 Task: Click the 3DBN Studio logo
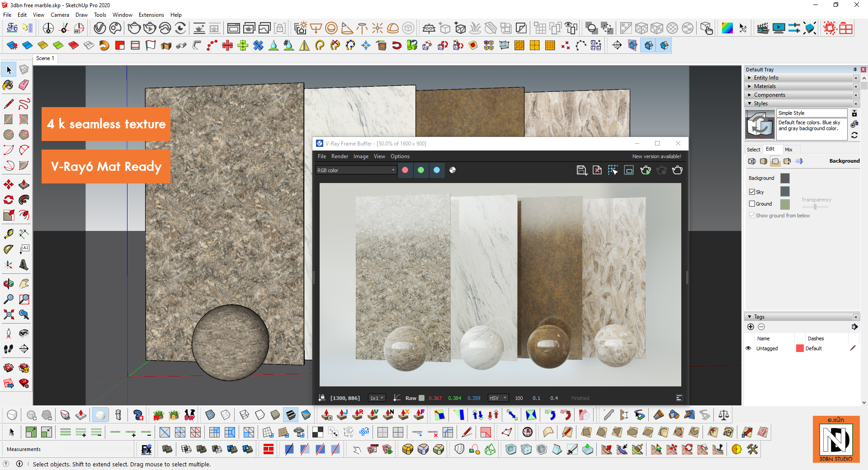836,439
